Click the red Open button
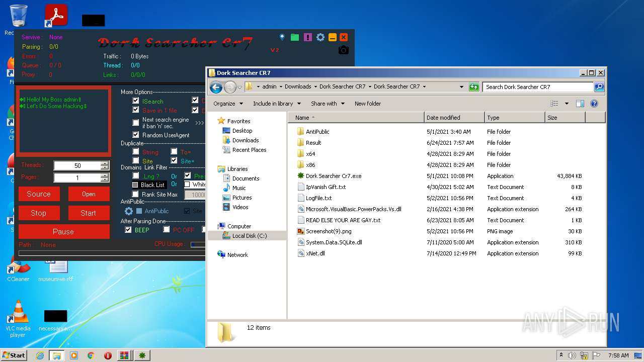The height and width of the screenshot is (362, 644). (x=89, y=194)
